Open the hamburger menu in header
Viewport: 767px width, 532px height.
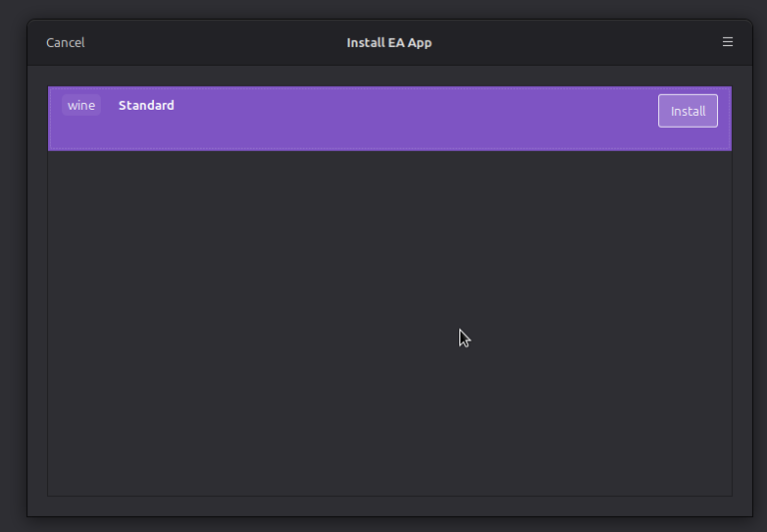(727, 42)
